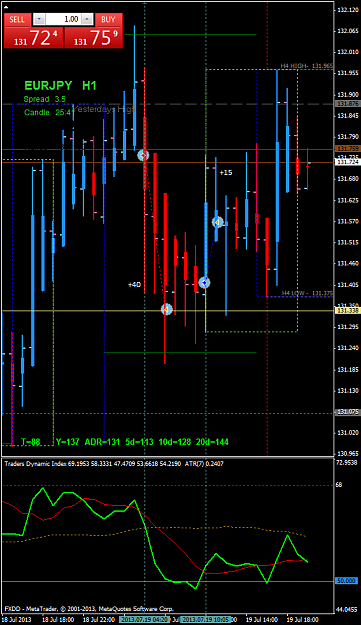Click the Candle 25:41 countdown label
Screen dimensions: 361x625
coord(49,112)
